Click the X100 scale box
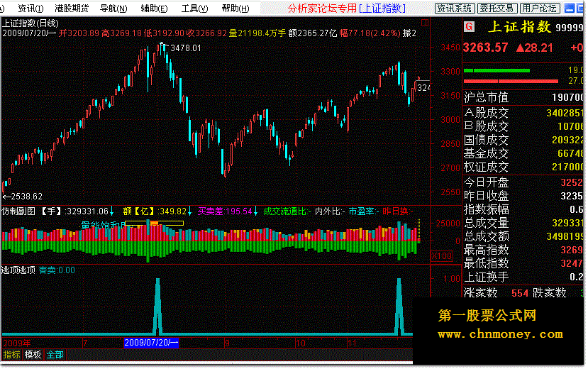Viewport: 588px width, 369px height. tap(442, 256)
